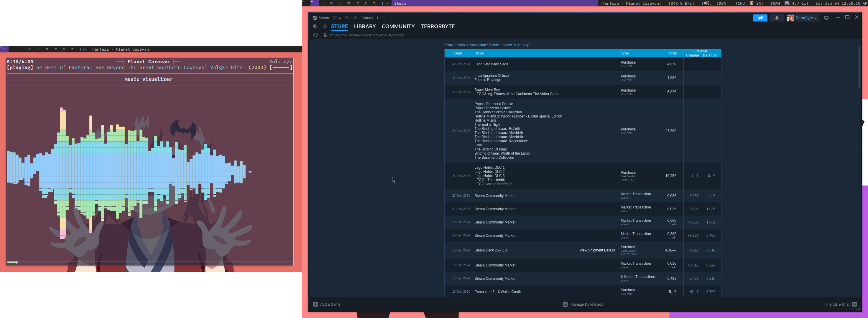Image resolution: width=868 pixels, height=318 pixels.
Task: Click the date and time in status bar
Action: click(842, 3)
